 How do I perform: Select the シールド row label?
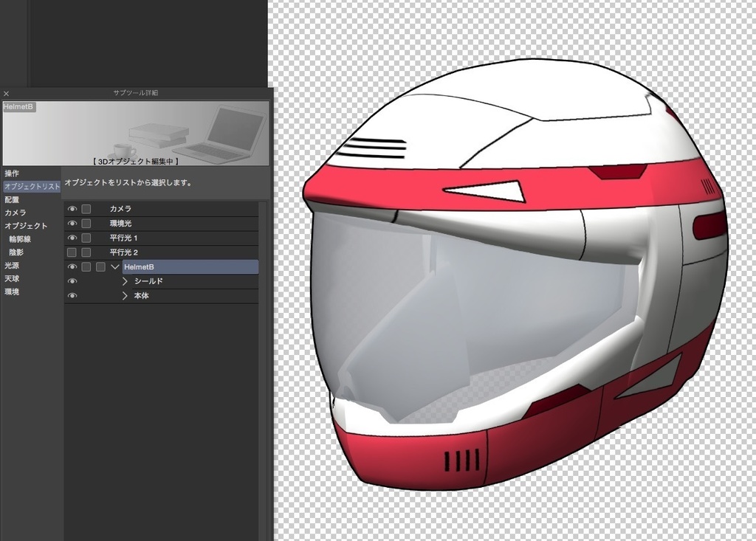pyautogui.click(x=148, y=281)
